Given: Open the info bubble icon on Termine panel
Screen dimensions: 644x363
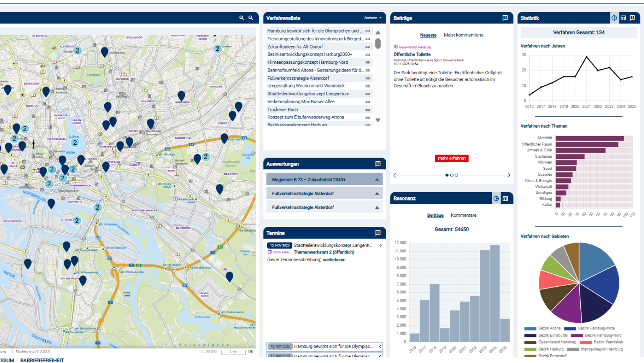Looking at the screenshot, I should point(377,232).
